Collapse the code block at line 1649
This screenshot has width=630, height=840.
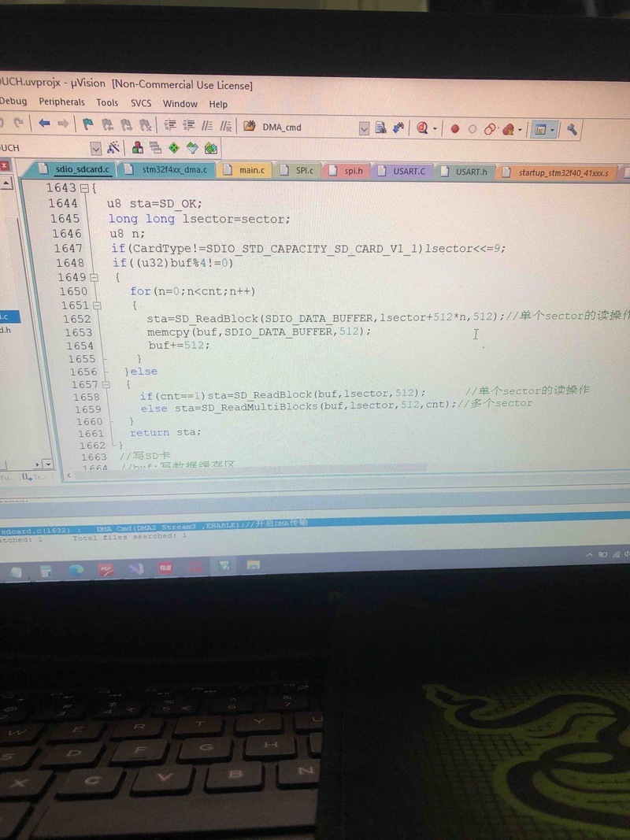coord(94,277)
